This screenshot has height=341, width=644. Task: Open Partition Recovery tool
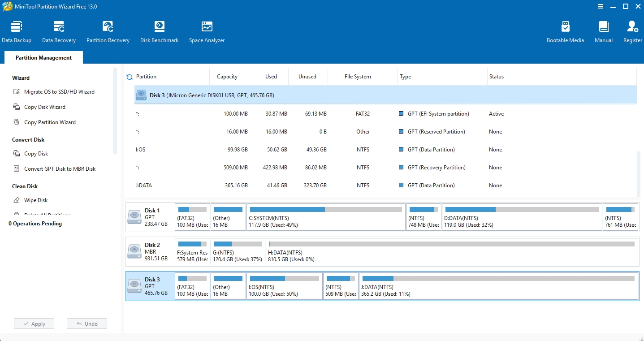(x=108, y=32)
